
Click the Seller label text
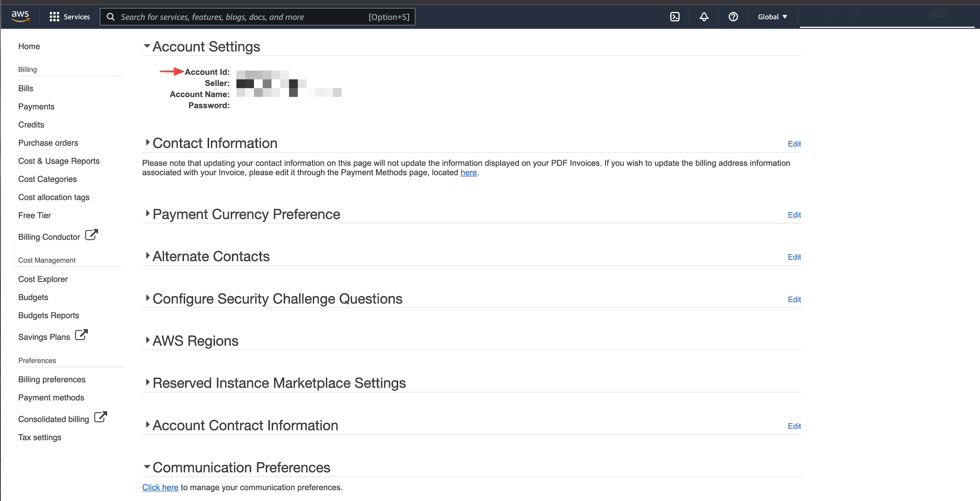point(217,83)
